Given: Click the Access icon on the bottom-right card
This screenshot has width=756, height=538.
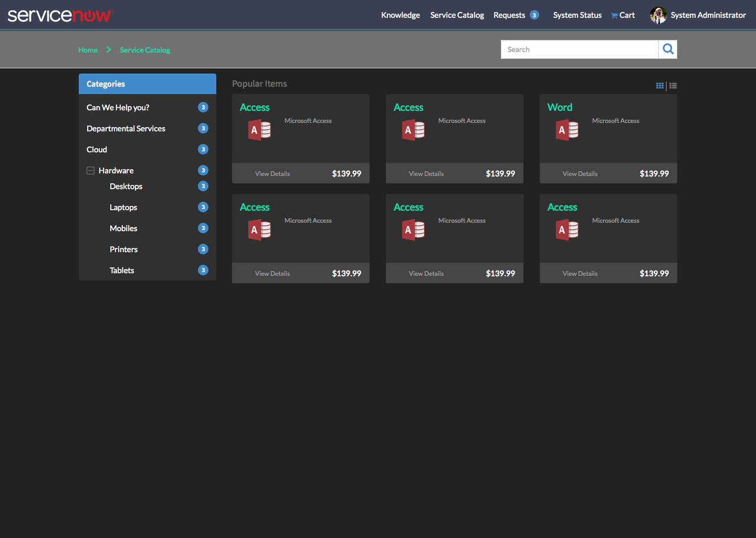Looking at the screenshot, I should 567,230.
